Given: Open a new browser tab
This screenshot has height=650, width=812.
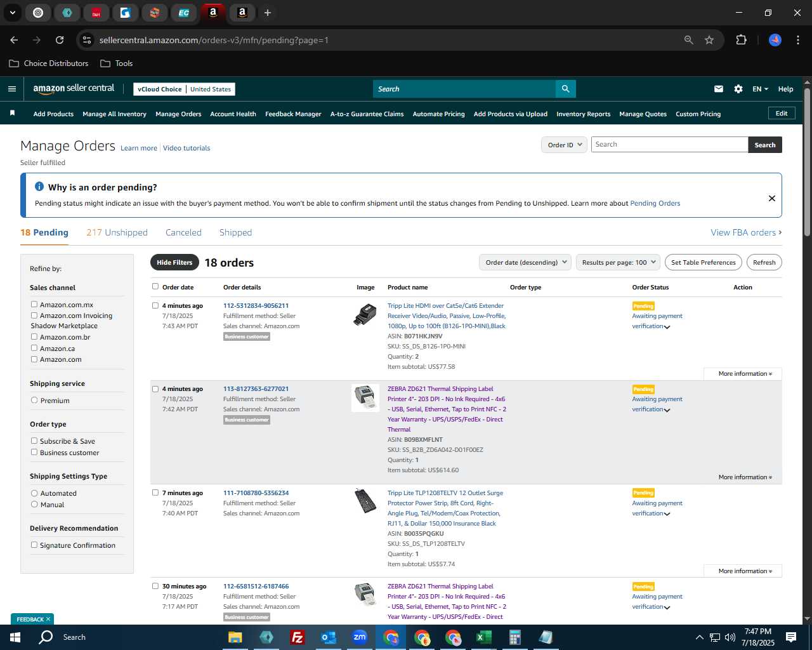Looking at the screenshot, I should [268, 13].
